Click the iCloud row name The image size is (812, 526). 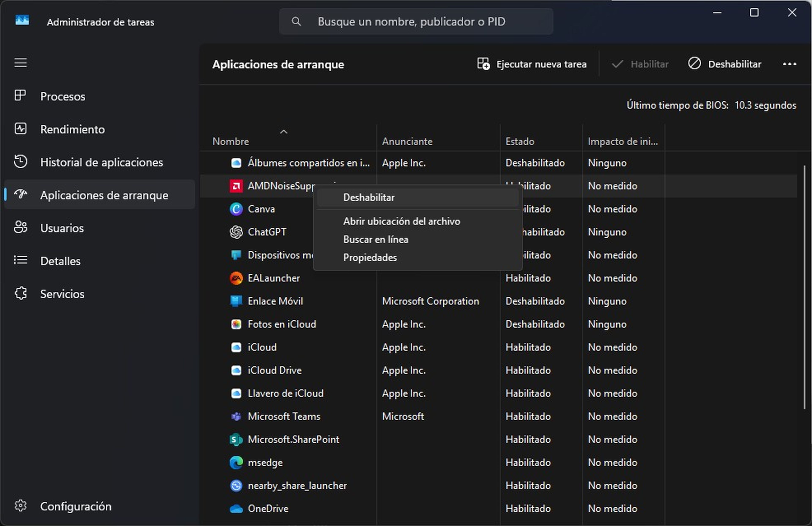[x=262, y=347]
